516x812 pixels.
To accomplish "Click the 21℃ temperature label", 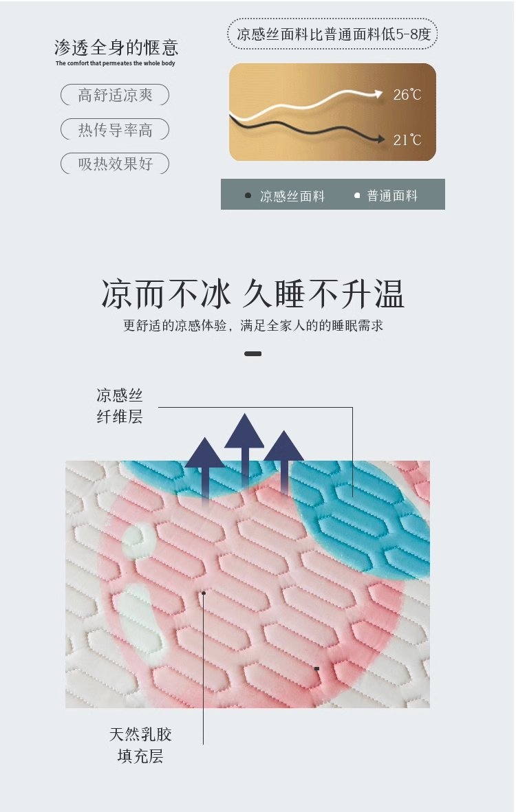I will (407, 140).
